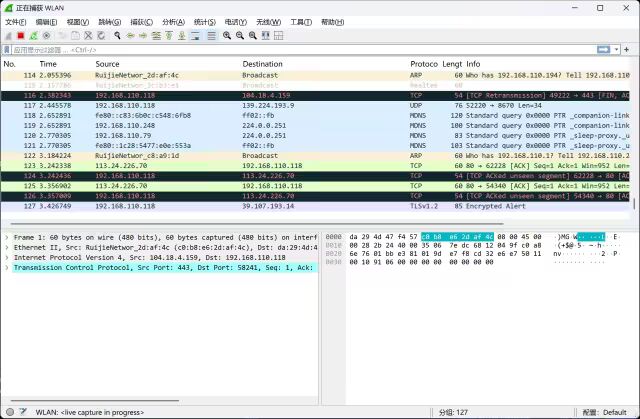Select packet 114 ARP row
Image resolution: width=640 pixels, height=419 pixels.
(x=315, y=75)
